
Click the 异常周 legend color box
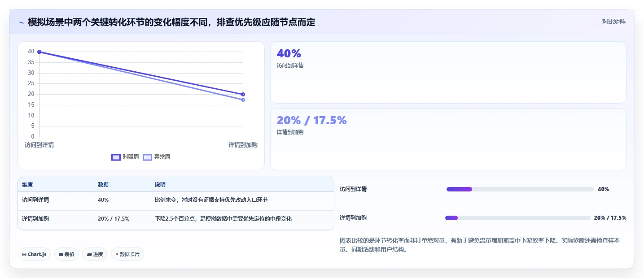click(147, 157)
